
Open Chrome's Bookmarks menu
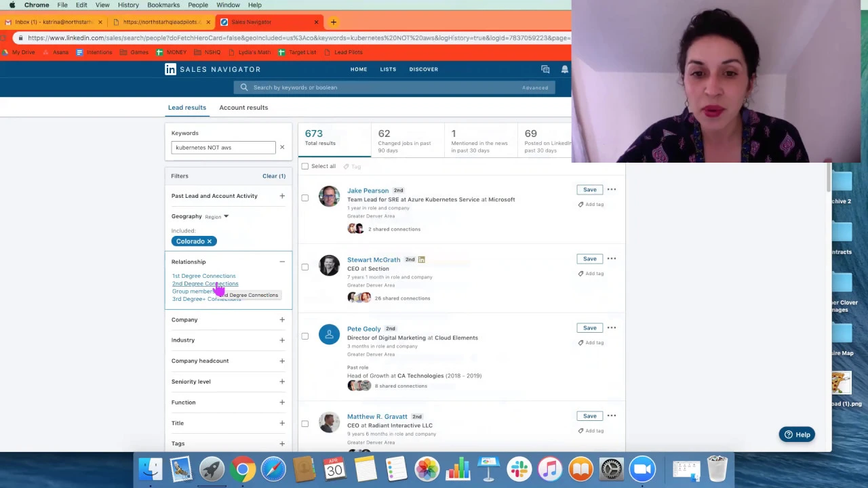point(163,5)
